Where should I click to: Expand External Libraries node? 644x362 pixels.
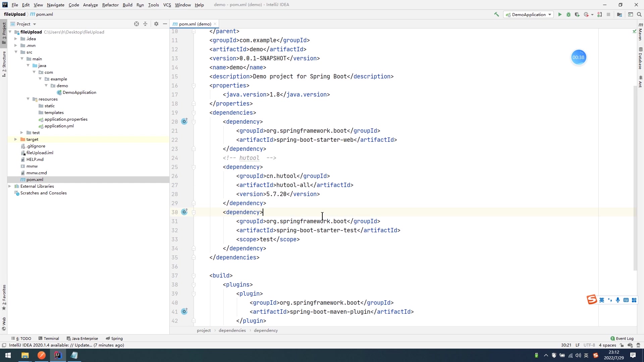[x=10, y=186]
